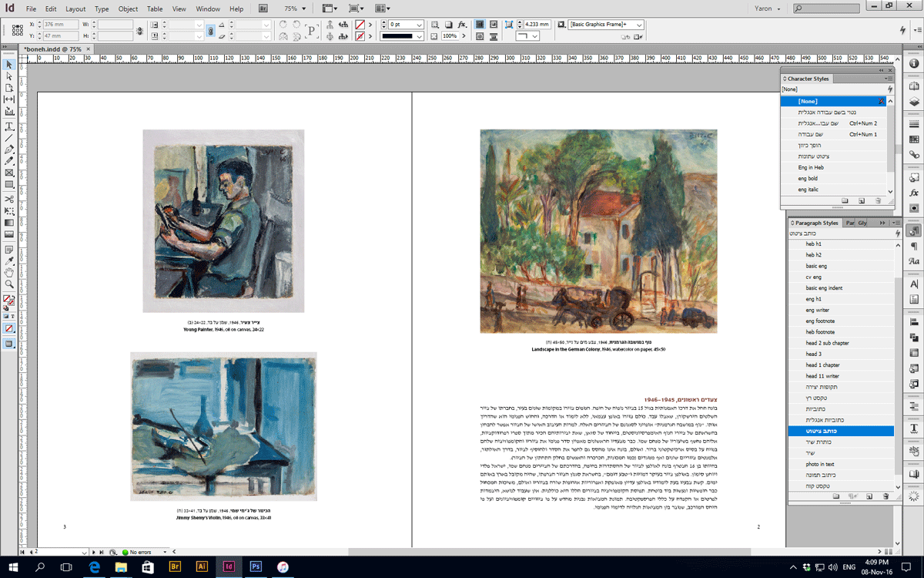Select the Hand tool
Viewport: 924px width, 578px height.
click(x=9, y=272)
